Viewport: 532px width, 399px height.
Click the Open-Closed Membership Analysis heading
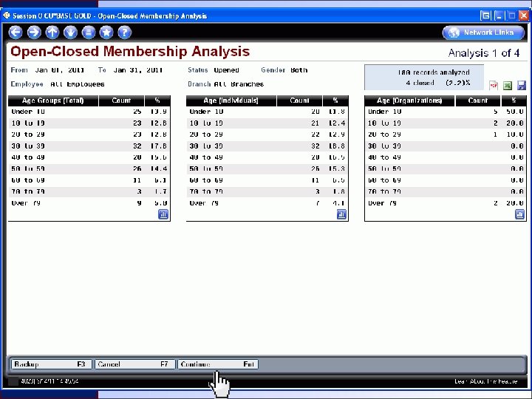(130, 52)
